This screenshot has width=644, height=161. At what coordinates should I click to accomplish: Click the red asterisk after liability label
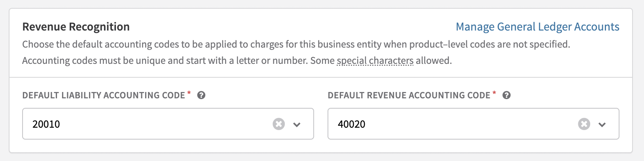(189, 93)
